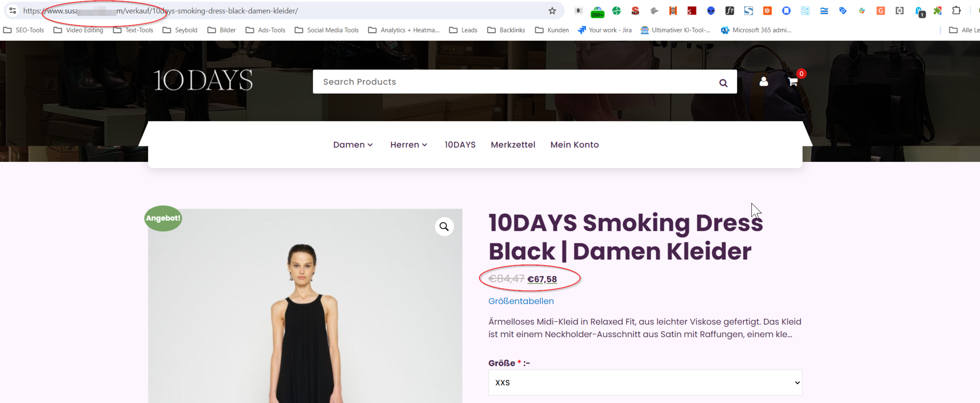This screenshot has height=403, width=980.
Task: Submit search with the magnifier icon
Action: (723, 83)
